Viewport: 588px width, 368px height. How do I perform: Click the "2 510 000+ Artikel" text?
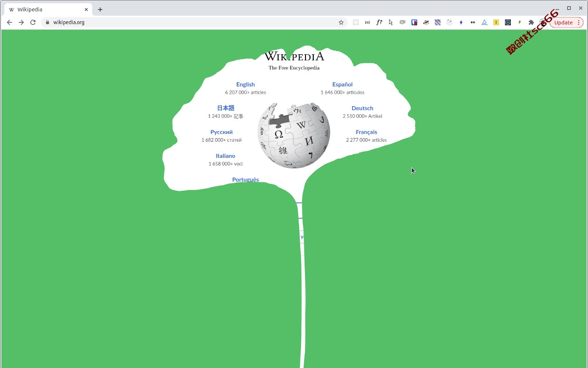click(x=362, y=116)
